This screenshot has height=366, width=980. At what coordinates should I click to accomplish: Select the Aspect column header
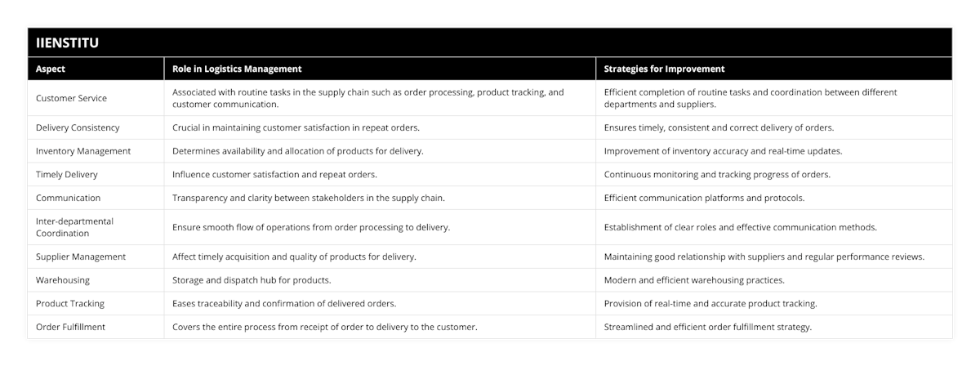pyautogui.click(x=51, y=69)
